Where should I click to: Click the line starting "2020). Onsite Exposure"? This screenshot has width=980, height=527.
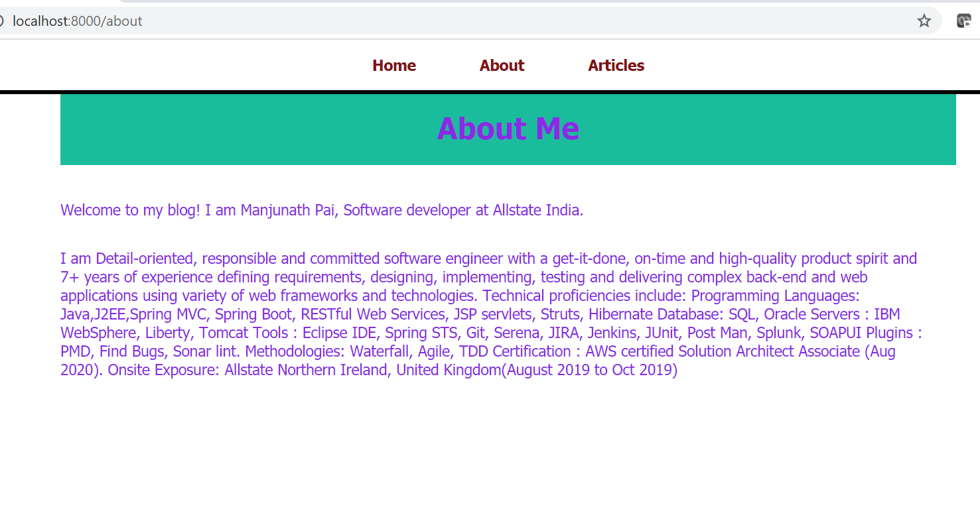coord(369,370)
